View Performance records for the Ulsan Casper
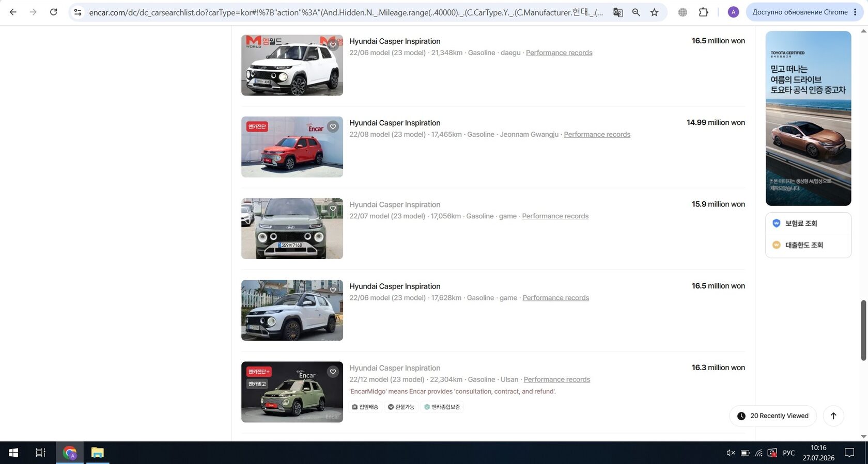 [556, 379]
